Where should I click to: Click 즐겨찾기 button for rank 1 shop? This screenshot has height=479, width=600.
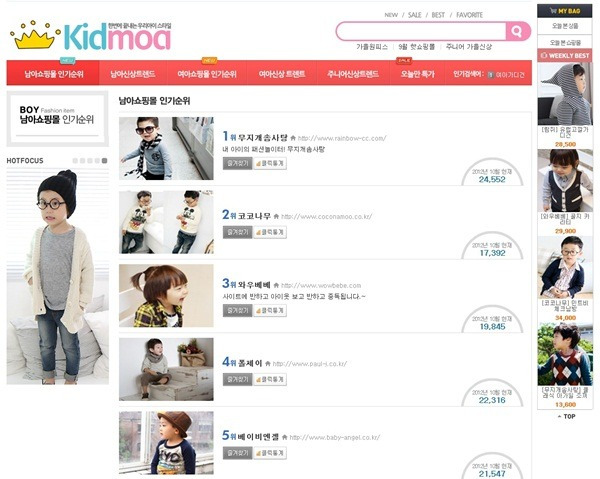pos(238,163)
